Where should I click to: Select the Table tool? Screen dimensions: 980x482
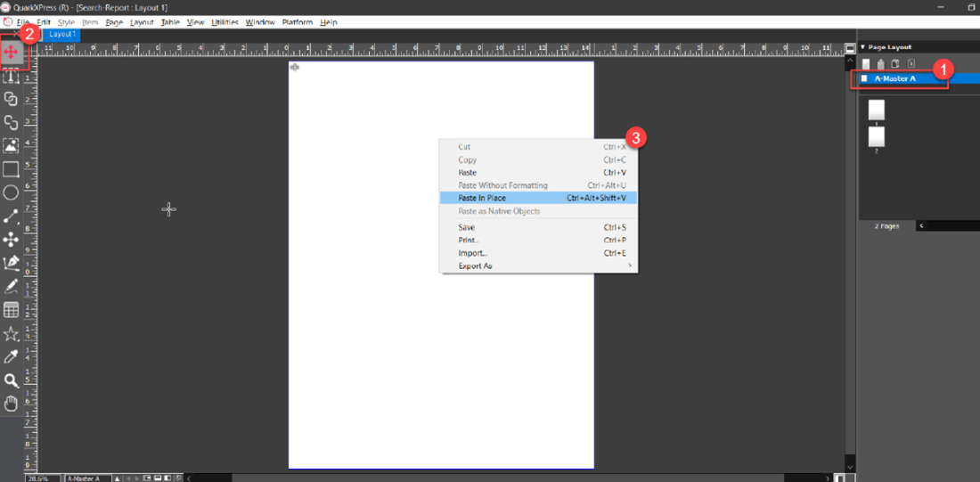point(11,310)
